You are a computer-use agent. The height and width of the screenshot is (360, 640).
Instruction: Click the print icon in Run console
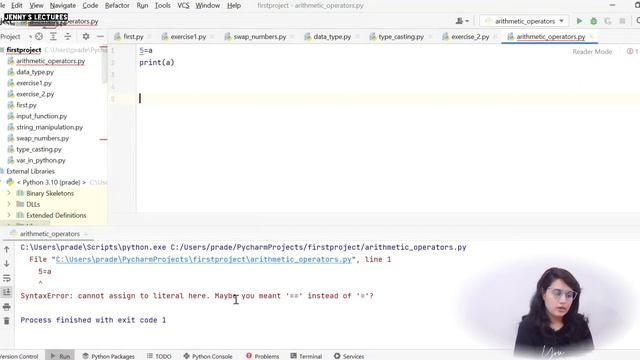pos(7,307)
